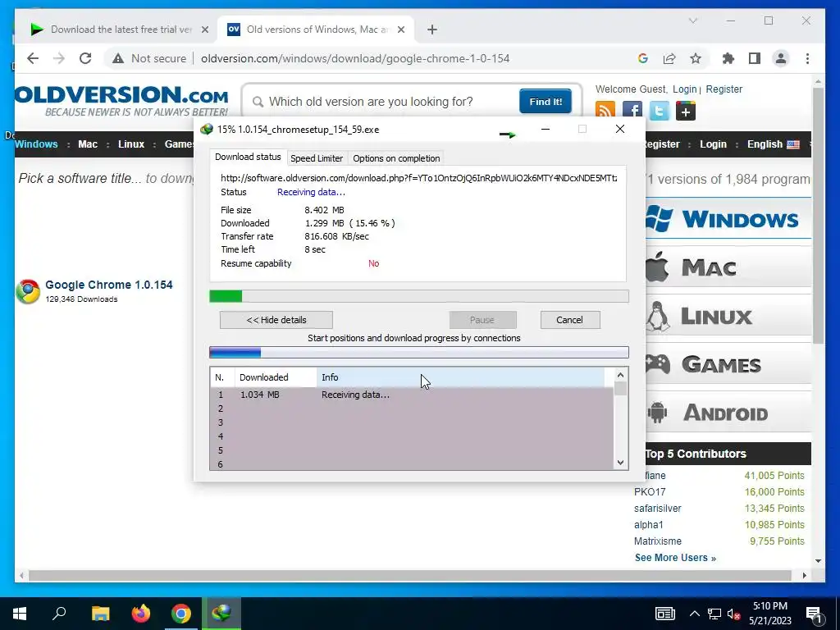Click the Twitter icon in the site header
Screen dimensions: 840x630
pos(659,111)
